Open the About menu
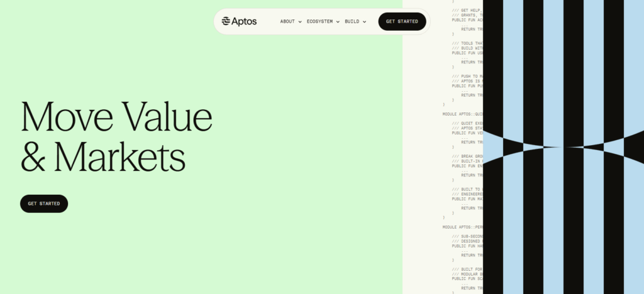The height and width of the screenshot is (294, 644). [287, 21]
